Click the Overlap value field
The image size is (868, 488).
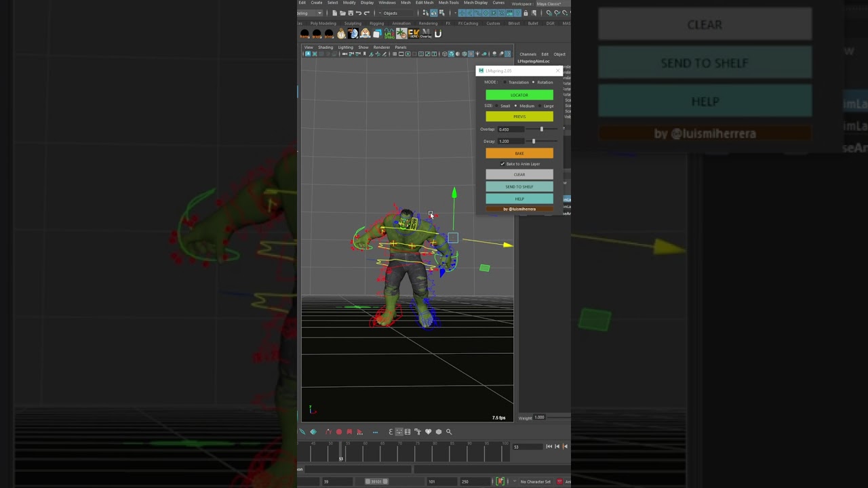coord(511,129)
